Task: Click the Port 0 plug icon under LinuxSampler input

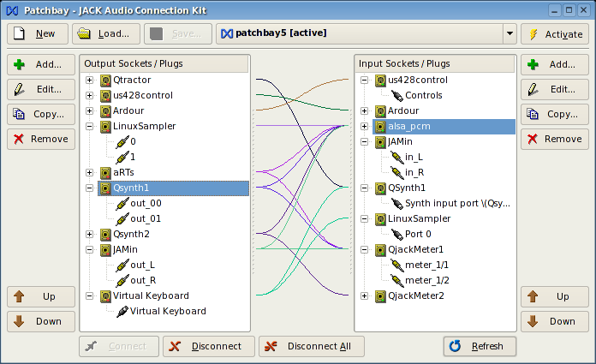Action: [396, 235]
